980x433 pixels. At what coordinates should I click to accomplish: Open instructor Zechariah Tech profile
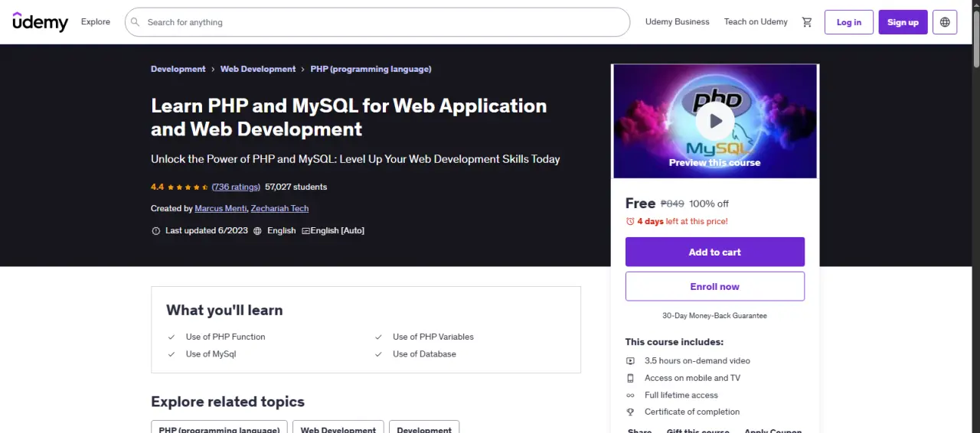[x=279, y=208]
